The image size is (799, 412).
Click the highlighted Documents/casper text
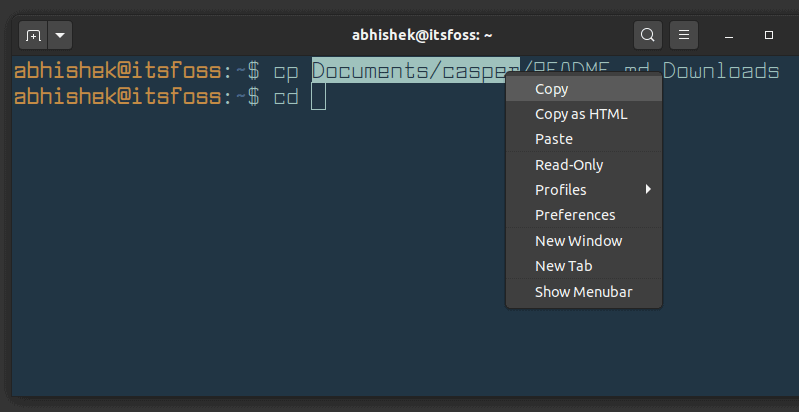coord(415,71)
